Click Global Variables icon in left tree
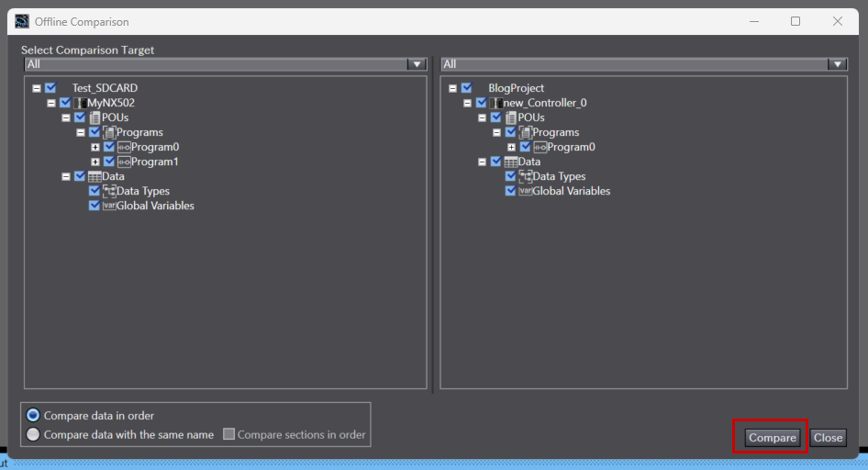868x470 pixels. click(x=109, y=206)
